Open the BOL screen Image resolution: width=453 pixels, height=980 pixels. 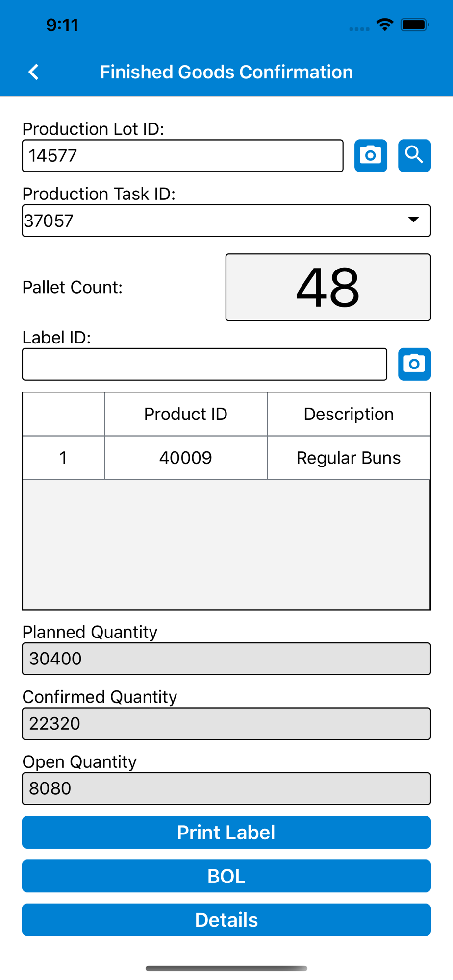pos(226,876)
